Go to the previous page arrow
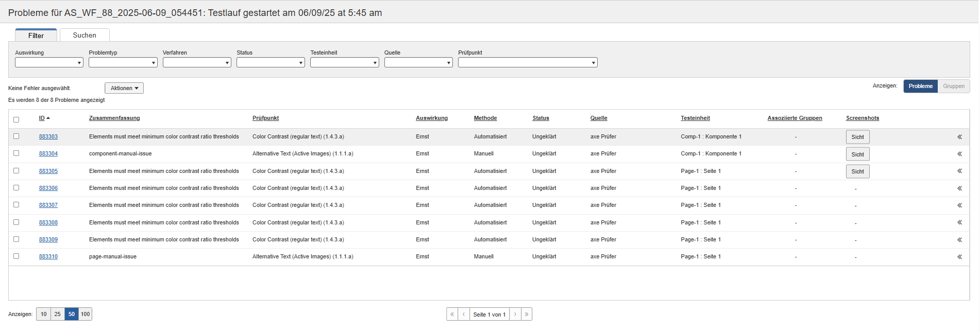Image resolution: width=980 pixels, height=332 pixels. 464,314
